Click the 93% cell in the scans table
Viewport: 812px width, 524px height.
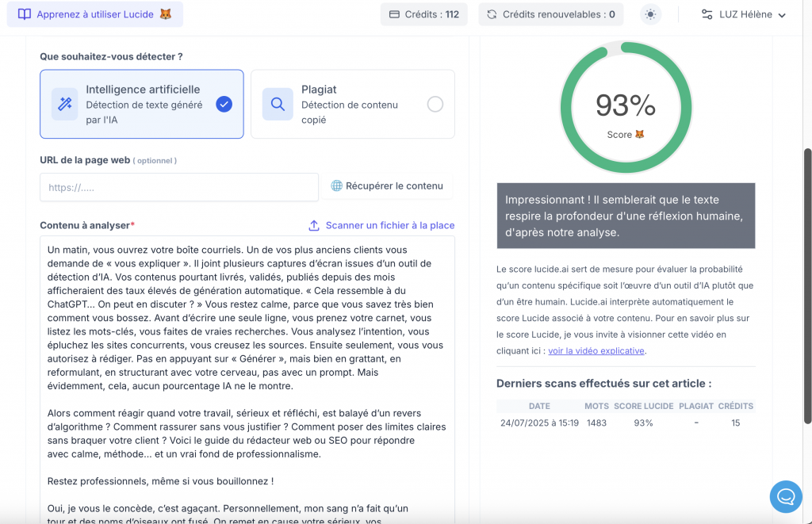pos(644,423)
